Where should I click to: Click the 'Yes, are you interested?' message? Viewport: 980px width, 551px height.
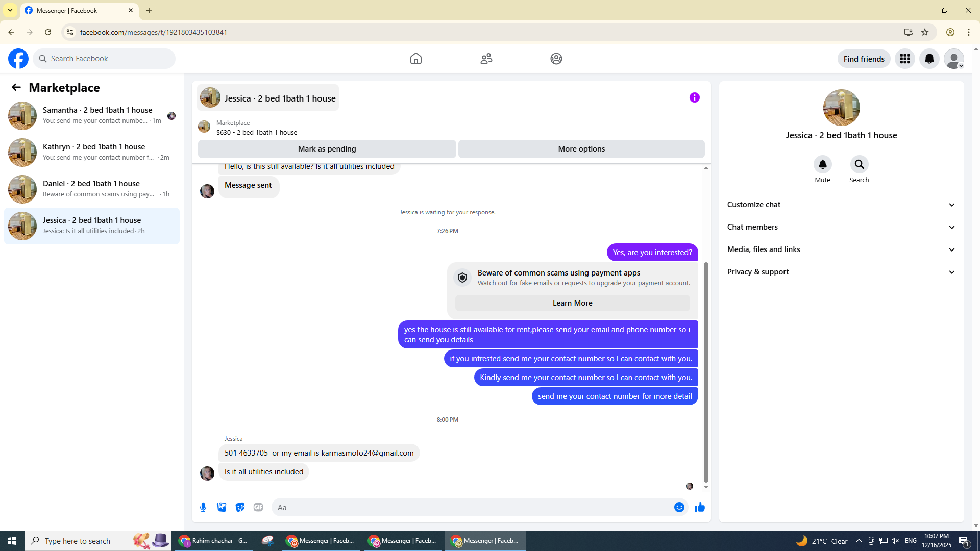pos(652,253)
